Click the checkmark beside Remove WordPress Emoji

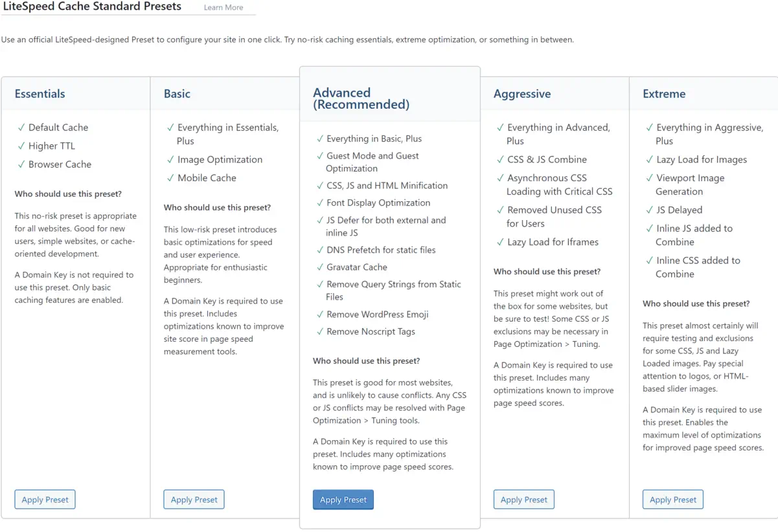[x=320, y=315]
